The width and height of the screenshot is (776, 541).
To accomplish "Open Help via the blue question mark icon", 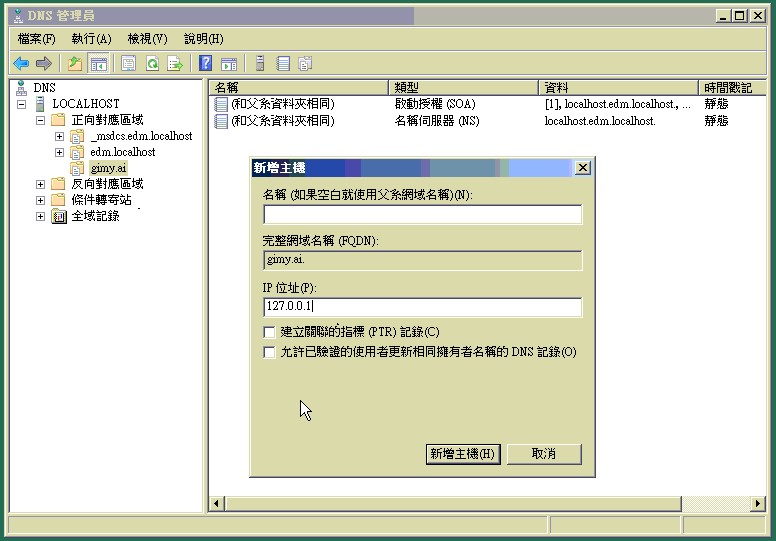I will click(205, 63).
